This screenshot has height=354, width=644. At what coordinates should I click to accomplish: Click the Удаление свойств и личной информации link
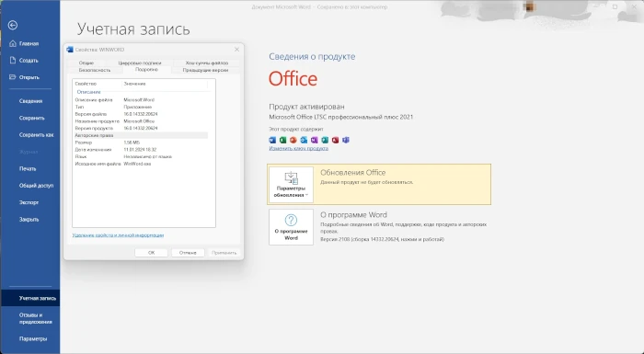118,235
